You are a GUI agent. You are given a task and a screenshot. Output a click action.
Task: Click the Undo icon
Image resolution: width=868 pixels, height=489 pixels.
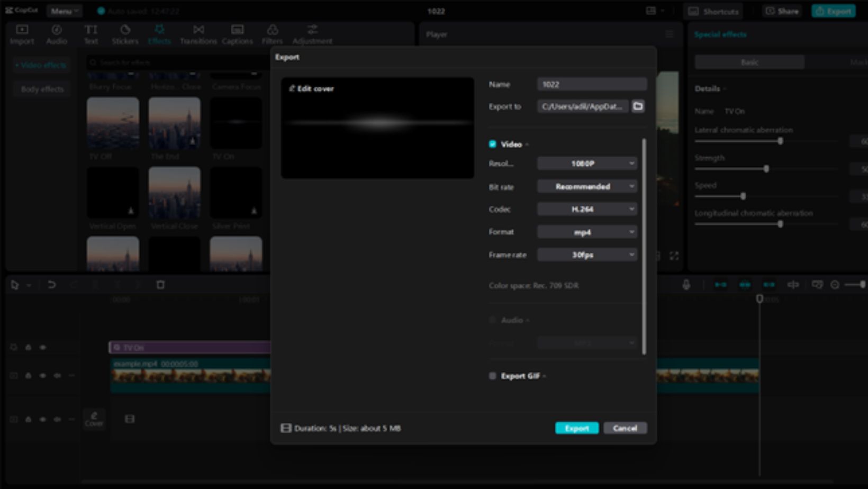coord(51,285)
